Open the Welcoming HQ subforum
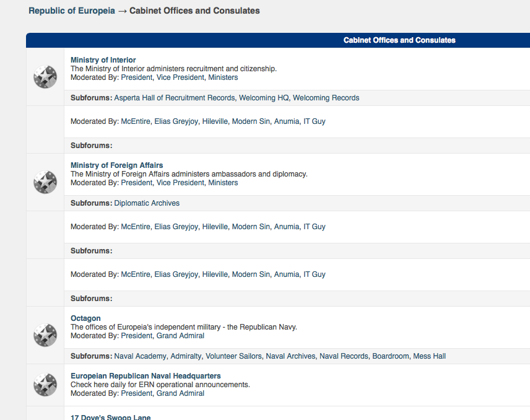This screenshot has width=530, height=420. [x=264, y=98]
